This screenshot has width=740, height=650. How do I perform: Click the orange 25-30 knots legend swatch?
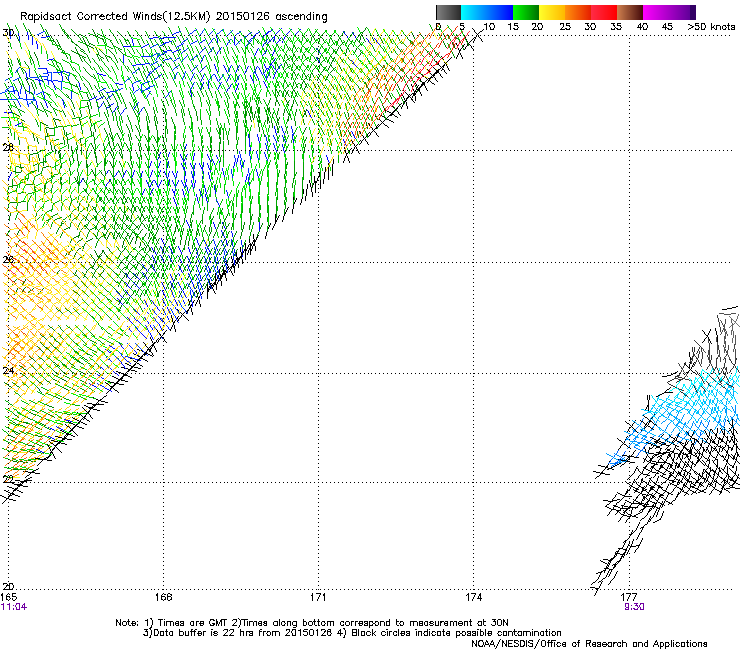(578, 12)
